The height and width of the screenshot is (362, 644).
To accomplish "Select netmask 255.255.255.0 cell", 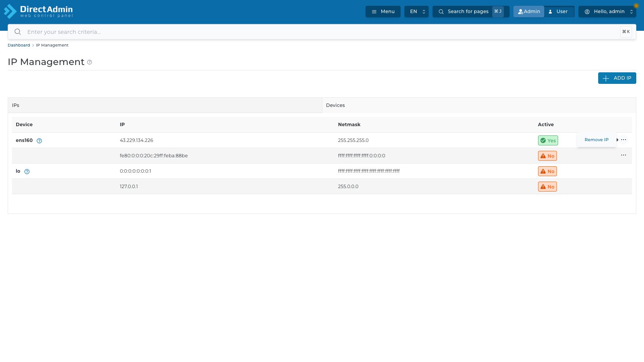I will [353, 140].
